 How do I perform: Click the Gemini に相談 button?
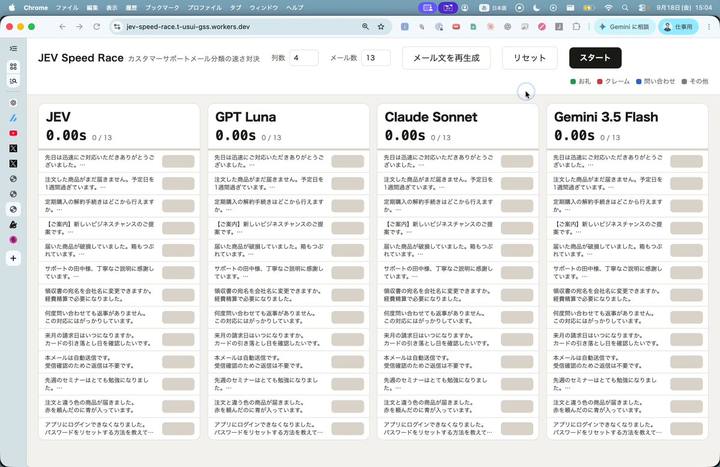pos(624,27)
